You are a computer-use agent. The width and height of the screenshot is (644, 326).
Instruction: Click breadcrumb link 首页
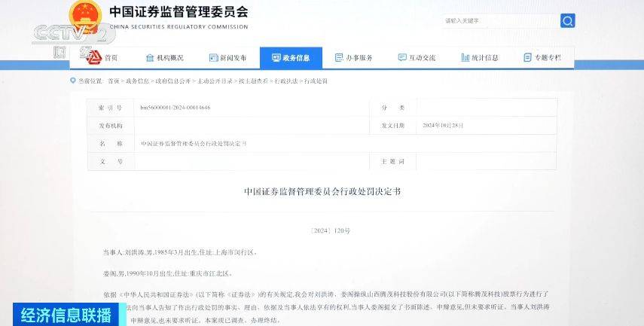113,81
